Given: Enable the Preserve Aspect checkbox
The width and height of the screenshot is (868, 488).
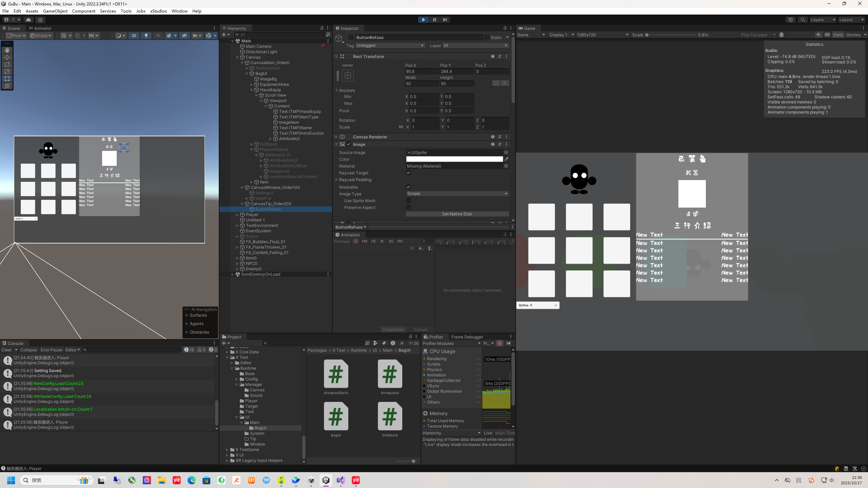Looking at the screenshot, I should pyautogui.click(x=408, y=208).
